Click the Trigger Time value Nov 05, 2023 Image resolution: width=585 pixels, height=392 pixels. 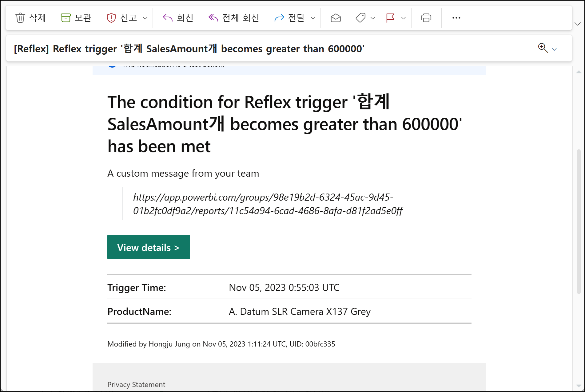click(x=284, y=288)
